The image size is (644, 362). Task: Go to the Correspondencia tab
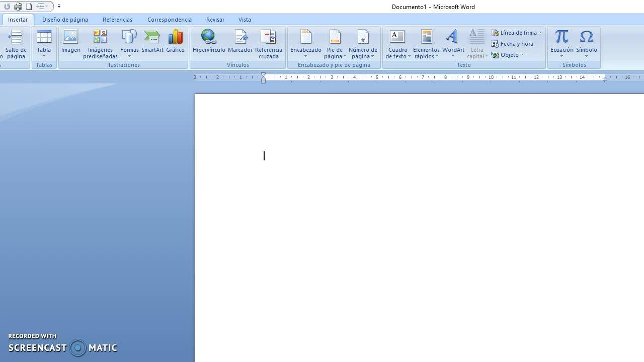[170, 20]
